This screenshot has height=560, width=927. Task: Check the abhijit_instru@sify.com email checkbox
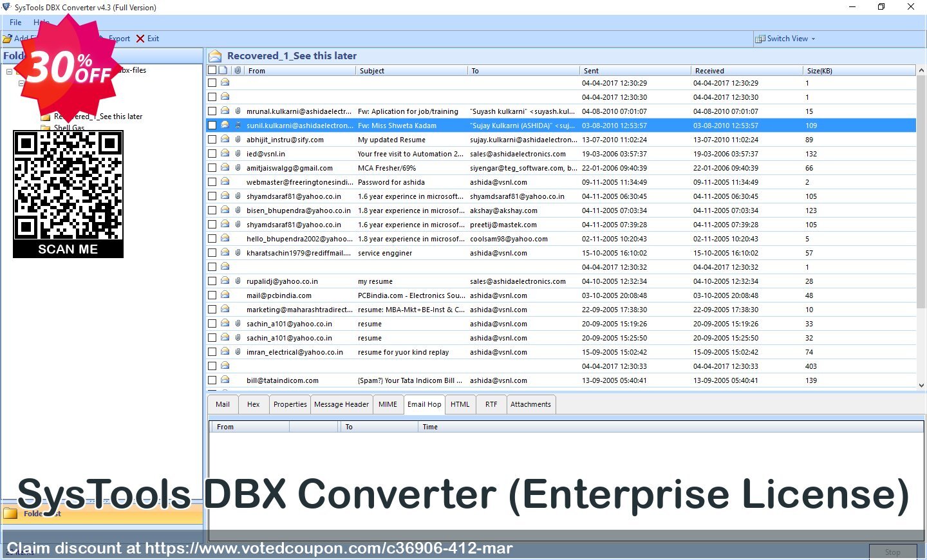click(x=212, y=140)
